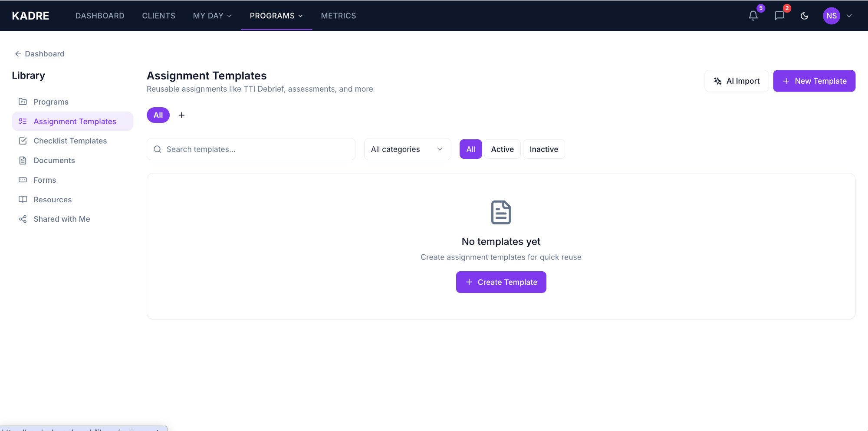Open notifications via the bell icon
Screen dimensions: 868x431
752,16
